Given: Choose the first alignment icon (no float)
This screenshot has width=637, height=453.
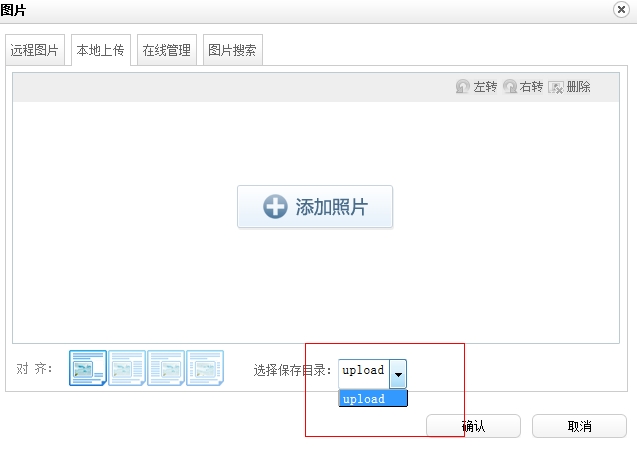Looking at the screenshot, I should [x=88, y=368].
